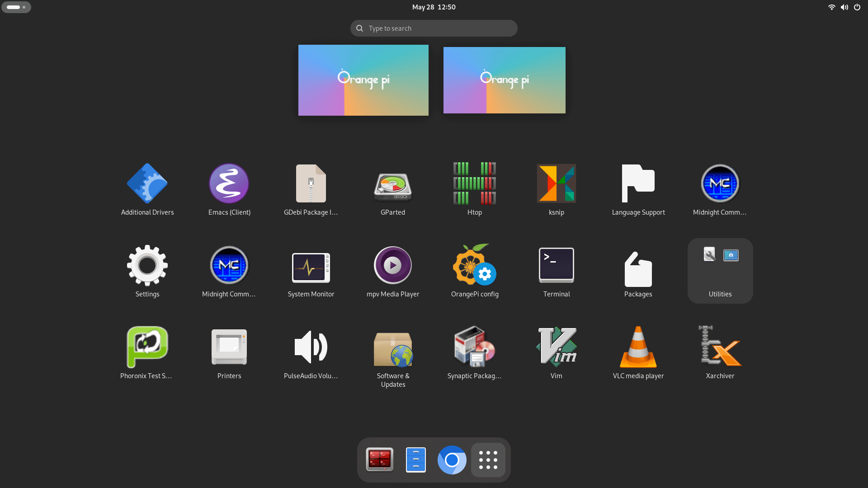Click the Type to search field
The height and width of the screenshot is (488, 868).
(x=434, y=28)
